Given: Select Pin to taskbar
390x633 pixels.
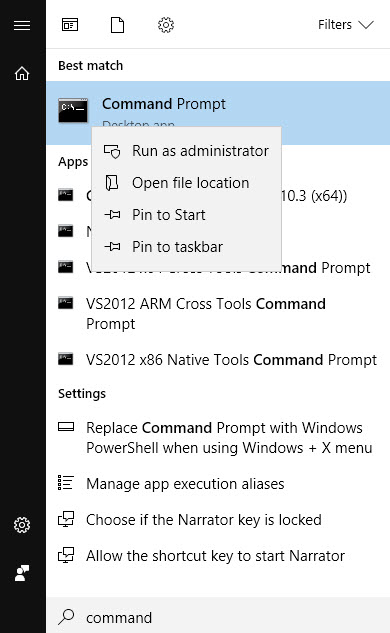Looking at the screenshot, I should tap(187, 247).
